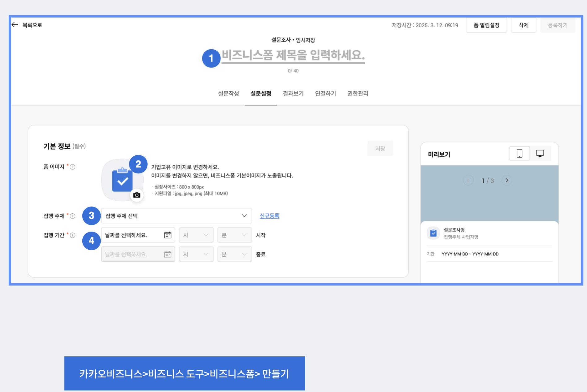Open the end date calendar picker icon
The width and height of the screenshot is (587, 392).
(x=167, y=255)
